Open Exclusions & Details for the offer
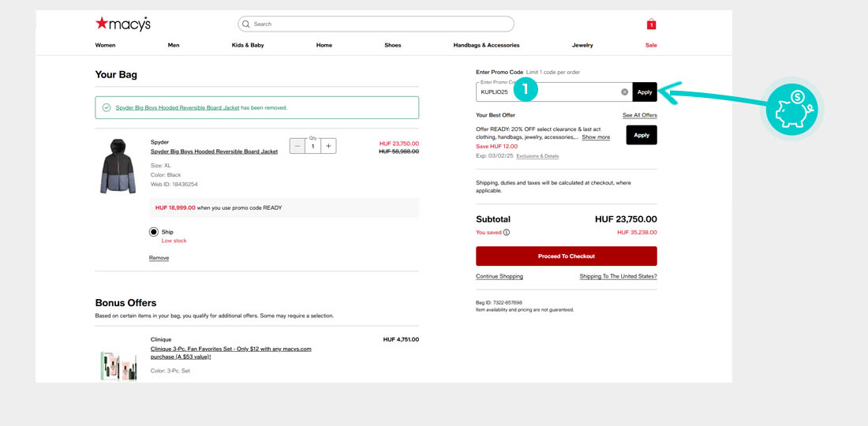868x426 pixels. tap(537, 156)
